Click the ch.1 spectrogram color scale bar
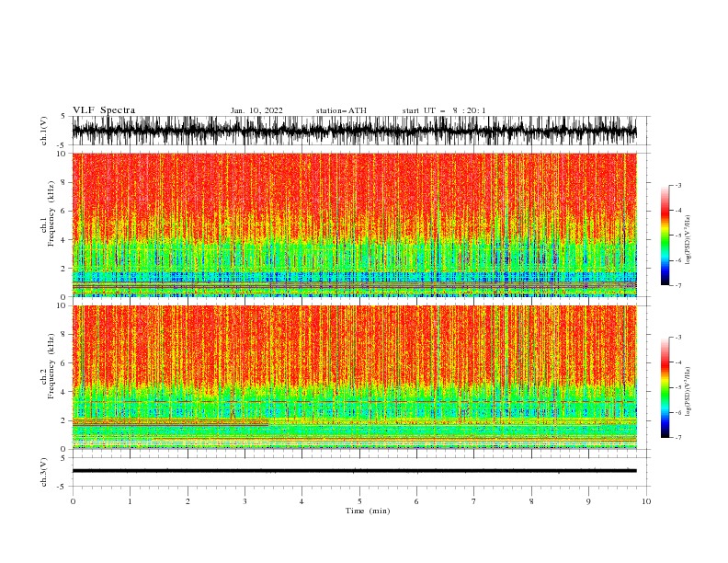Screen dimensions: 728x563 (665, 236)
